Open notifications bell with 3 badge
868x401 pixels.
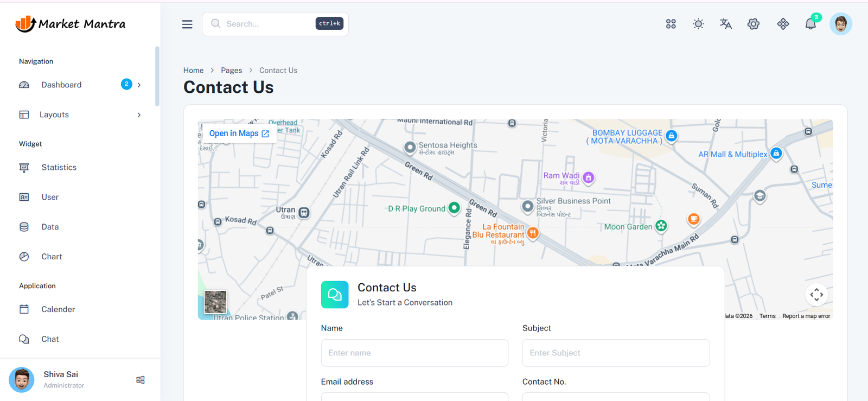(811, 23)
